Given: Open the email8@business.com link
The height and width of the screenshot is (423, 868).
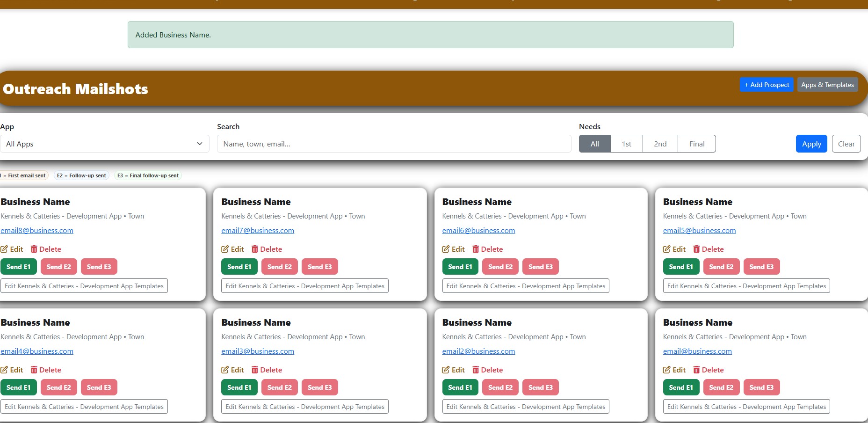Looking at the screenshot, I should (37, 230).
